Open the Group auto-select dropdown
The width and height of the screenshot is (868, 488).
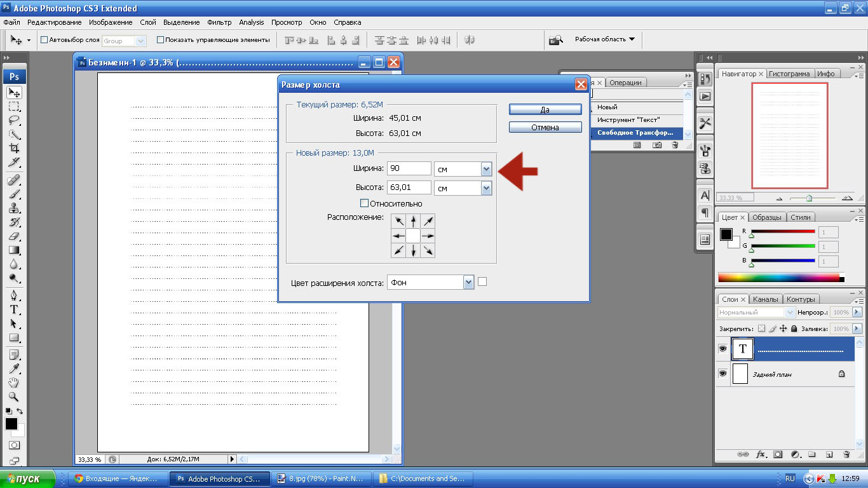[141, 41]
